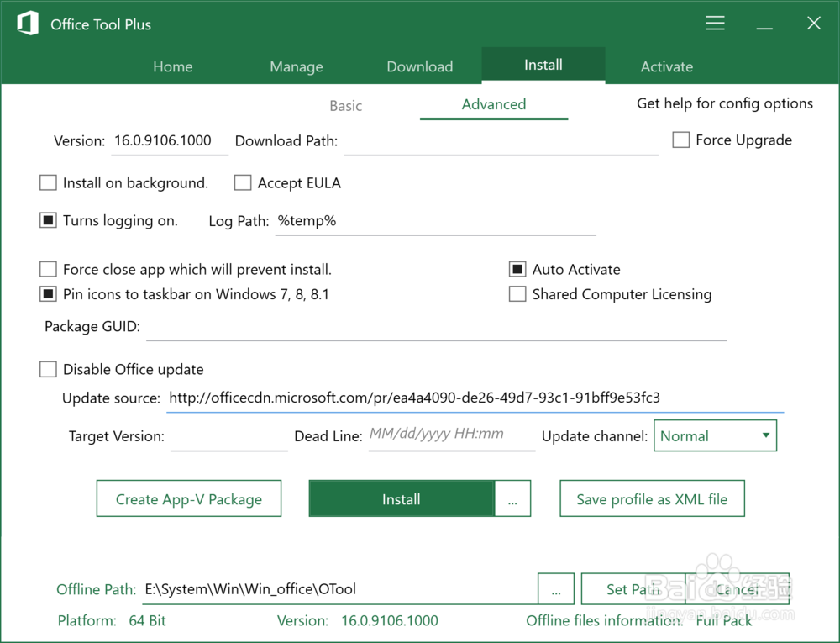Click the Target Version field
The height and width of the screenshot is (643, 840).
click(228, 437)
